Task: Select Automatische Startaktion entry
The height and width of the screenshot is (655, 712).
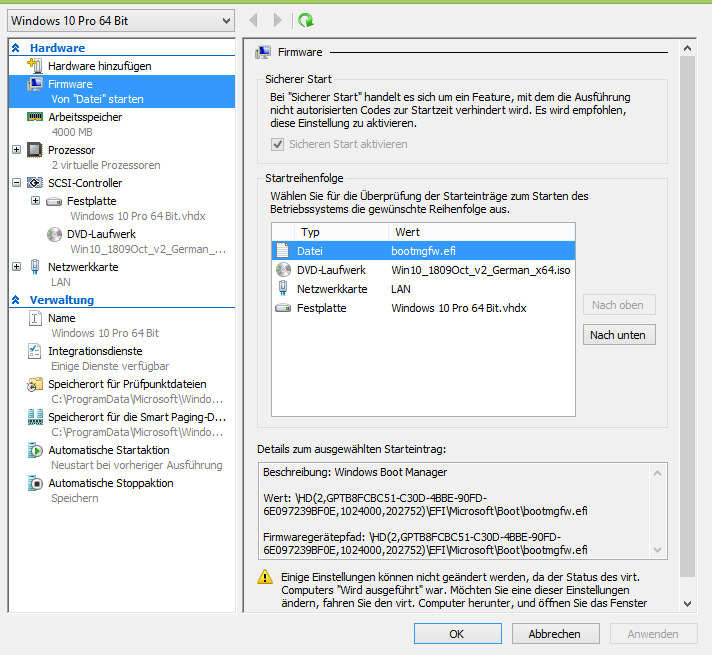Action: coord(109,450)
